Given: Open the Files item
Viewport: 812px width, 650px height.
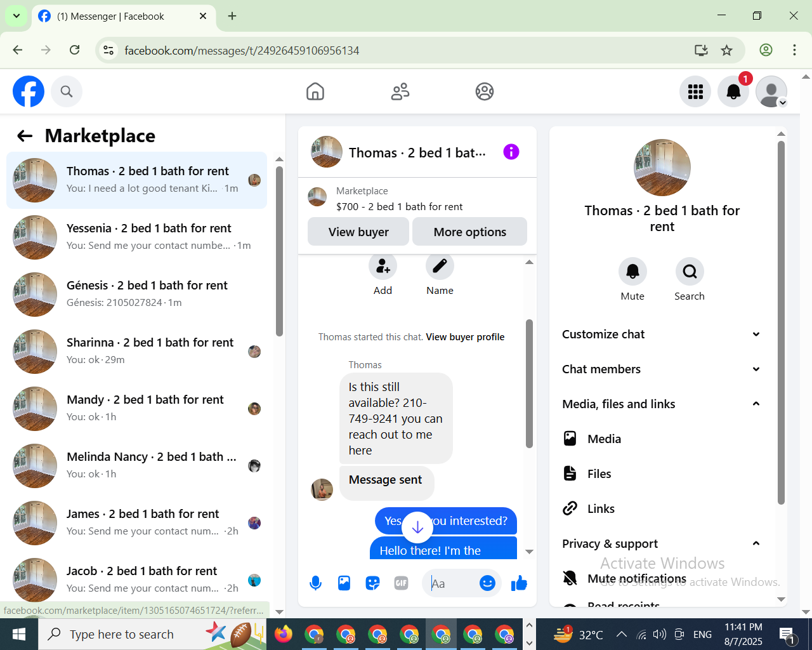Looking at the screenshot, I should (x=661, y=474).
